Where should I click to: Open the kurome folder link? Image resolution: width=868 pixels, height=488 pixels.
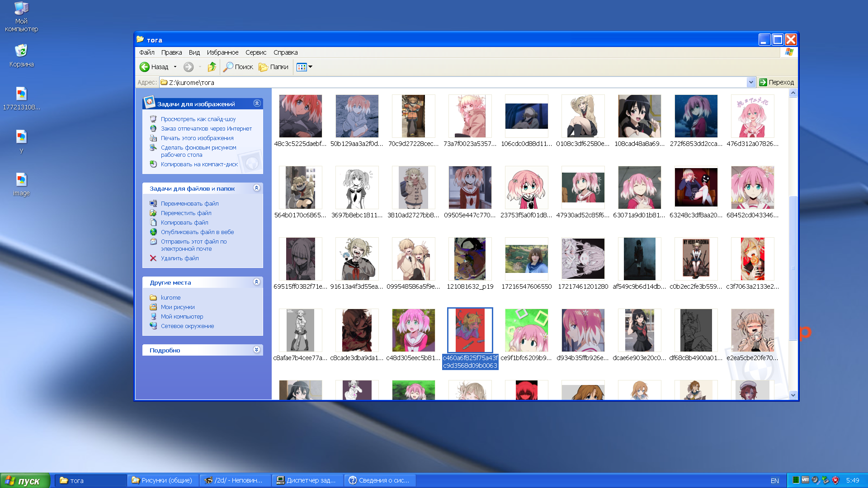pos(170,298)
